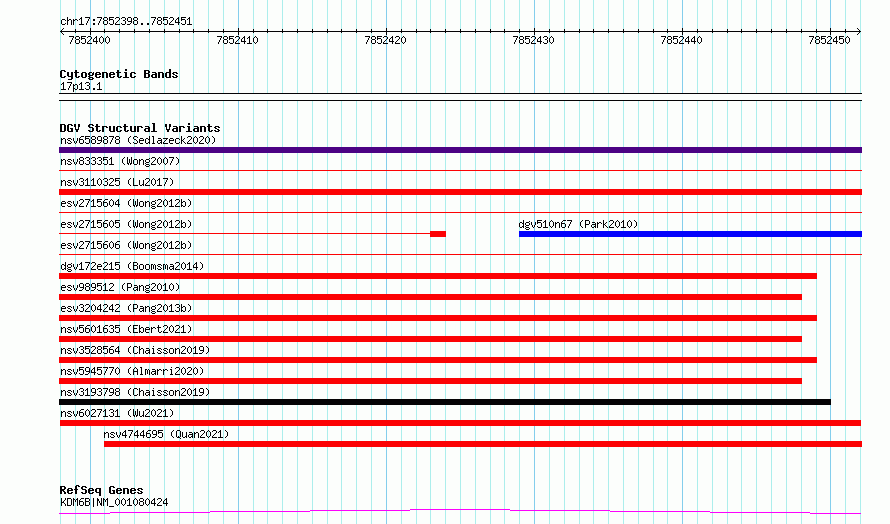Screen dimensions: 890x524
Task: Click the short red block of esv2715605
Action: point(438,234)
